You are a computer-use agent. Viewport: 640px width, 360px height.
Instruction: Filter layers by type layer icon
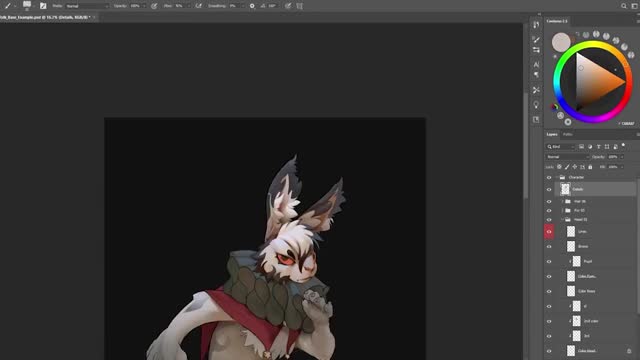point(598,147)
